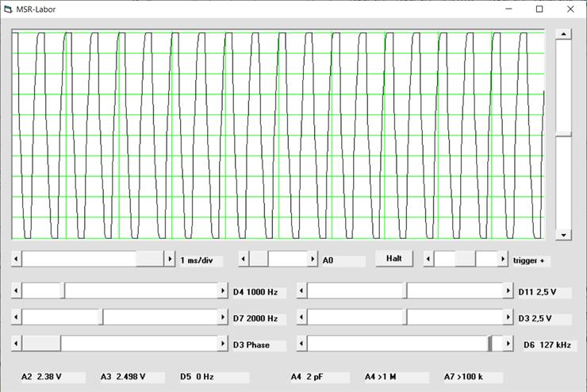Click left arrow of the ms/div scrollbar
This screenshot has width=587, height=392.
[x=17, y=259]
